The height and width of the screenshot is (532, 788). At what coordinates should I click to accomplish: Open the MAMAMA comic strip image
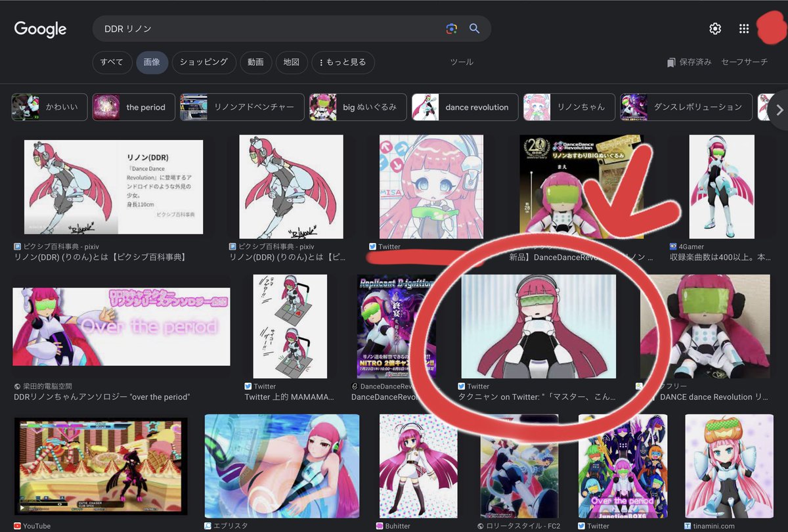click(x=290, y=326)
